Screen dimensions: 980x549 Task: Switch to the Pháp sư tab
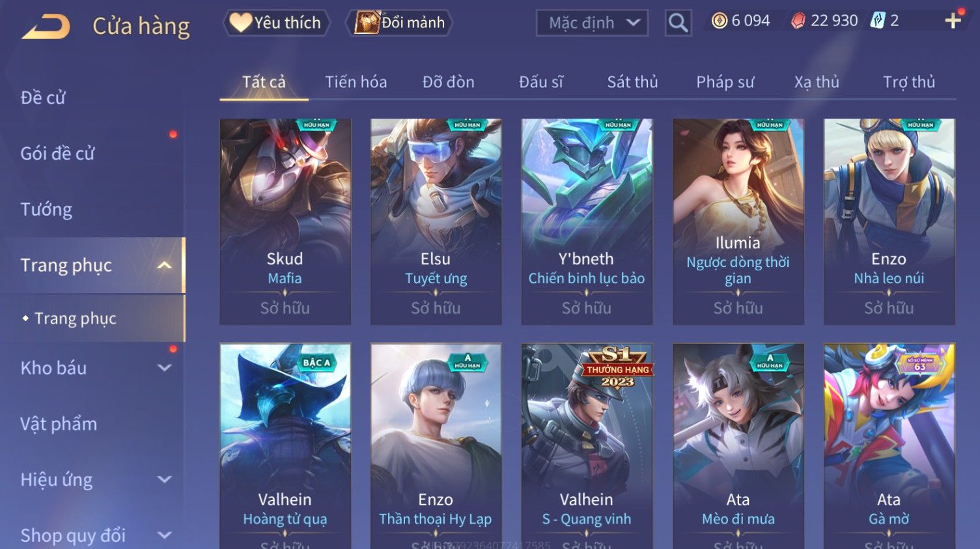point(725,82)
